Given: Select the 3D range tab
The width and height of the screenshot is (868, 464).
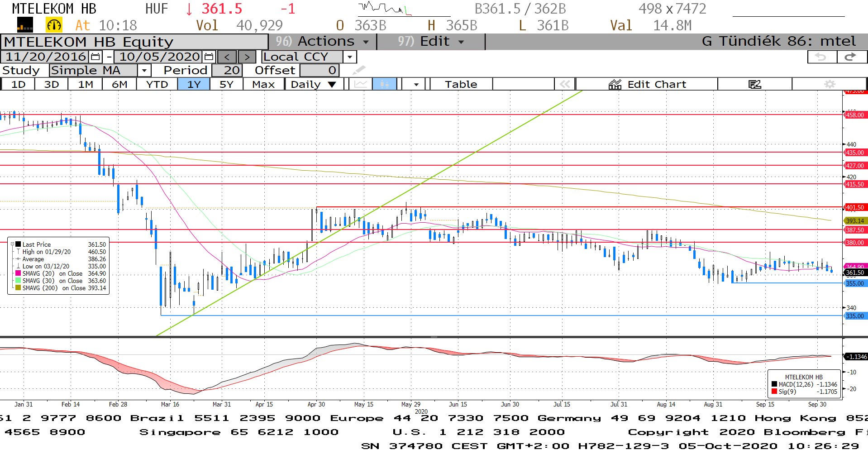Looking at the screenshot, I should [52, 84].
